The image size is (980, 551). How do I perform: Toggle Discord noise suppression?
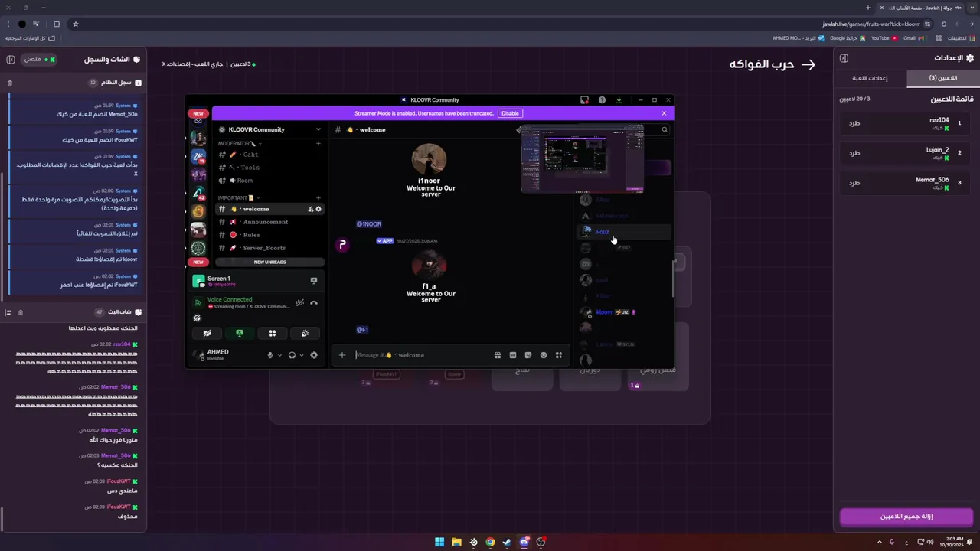[300, 302]
